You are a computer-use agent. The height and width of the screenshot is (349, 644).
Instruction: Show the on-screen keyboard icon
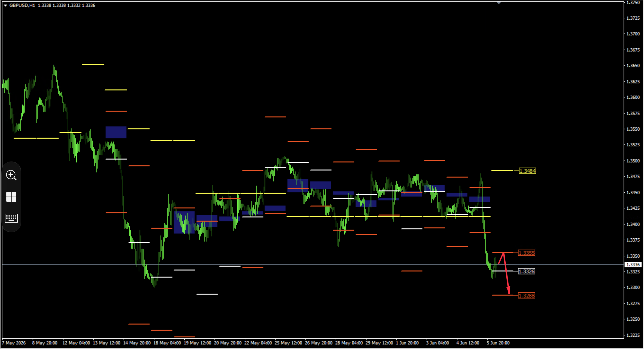pyautogui.click(x=11, y=218)
